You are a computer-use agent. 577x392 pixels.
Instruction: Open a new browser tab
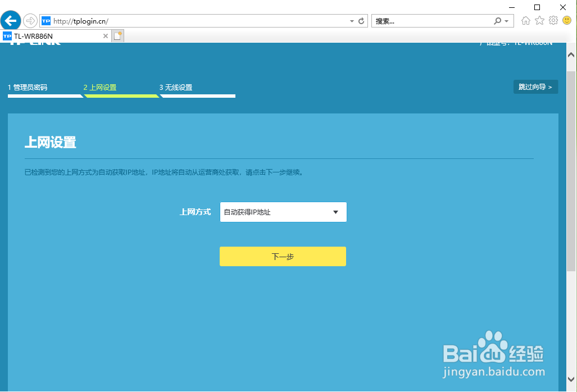coord(117,35)
